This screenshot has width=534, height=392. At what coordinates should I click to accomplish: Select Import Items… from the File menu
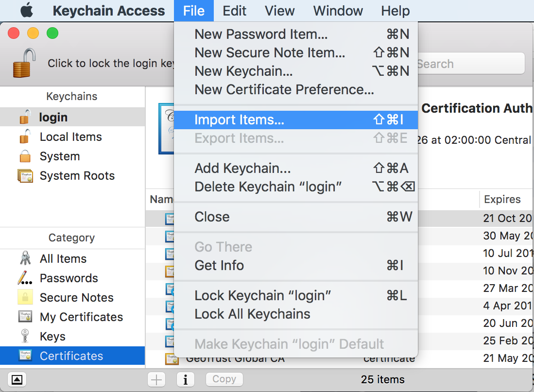tap(296, 119)
